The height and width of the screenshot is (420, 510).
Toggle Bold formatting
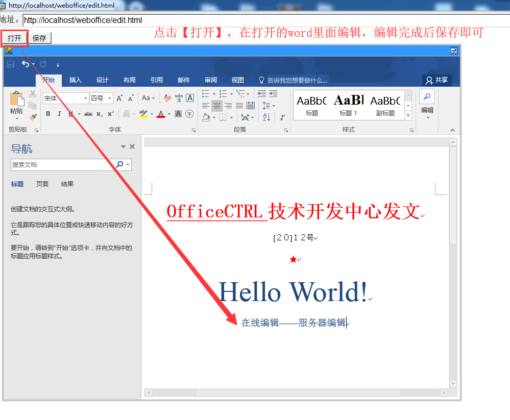coord(48,114)
